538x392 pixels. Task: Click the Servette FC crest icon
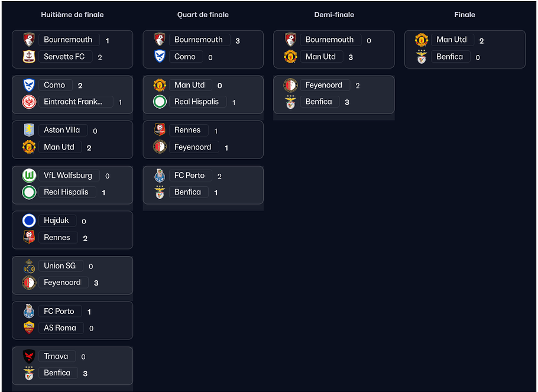tap(29, 57)
